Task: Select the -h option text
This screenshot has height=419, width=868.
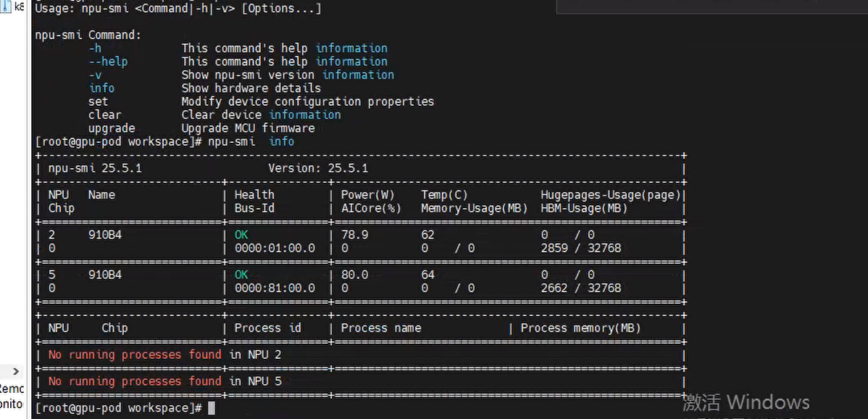Action: coord(95,48)
